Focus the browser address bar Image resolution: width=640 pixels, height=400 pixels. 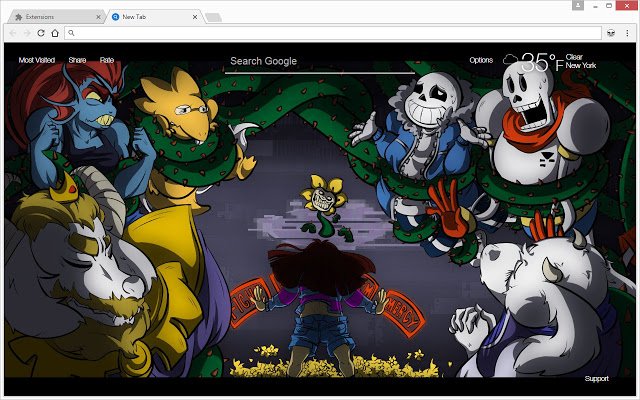click(x=333, y=33)
